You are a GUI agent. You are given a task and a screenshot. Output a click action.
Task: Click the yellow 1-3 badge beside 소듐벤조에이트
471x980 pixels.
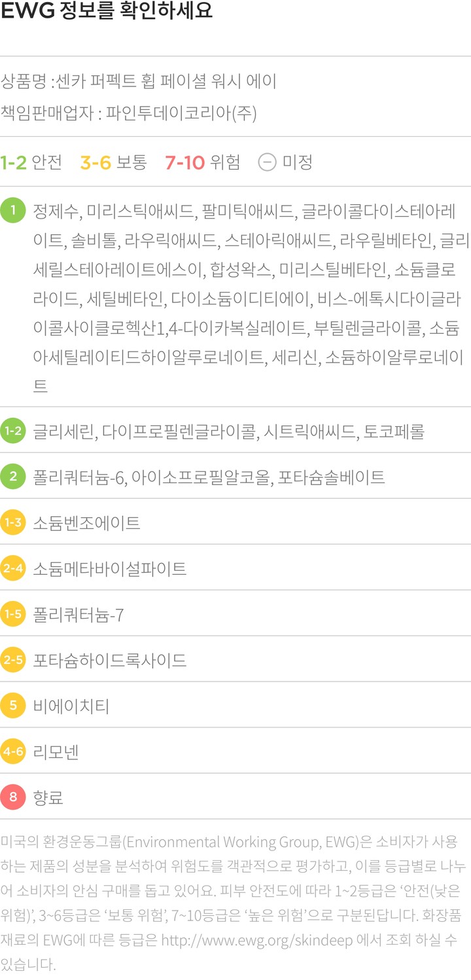click(13, 522)
